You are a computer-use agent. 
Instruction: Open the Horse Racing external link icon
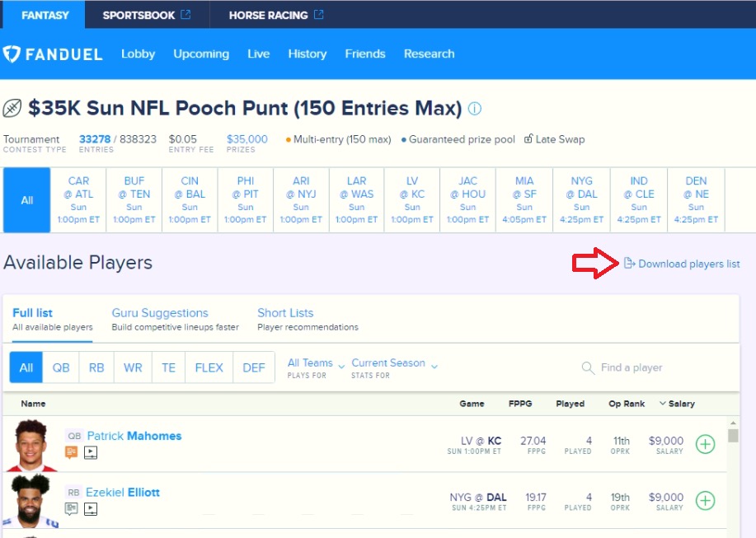[318, 15]
